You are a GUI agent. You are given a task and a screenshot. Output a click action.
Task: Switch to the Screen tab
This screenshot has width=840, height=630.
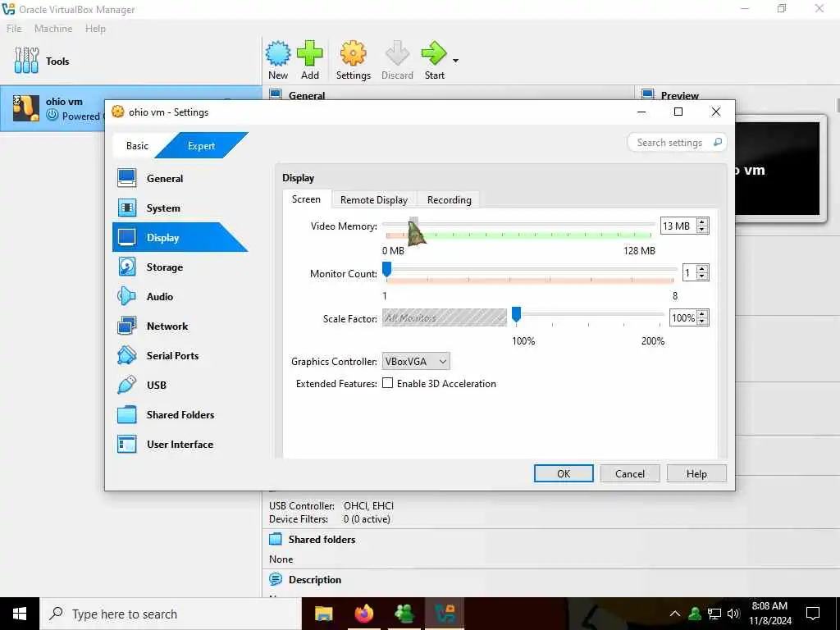coord(307,199)
